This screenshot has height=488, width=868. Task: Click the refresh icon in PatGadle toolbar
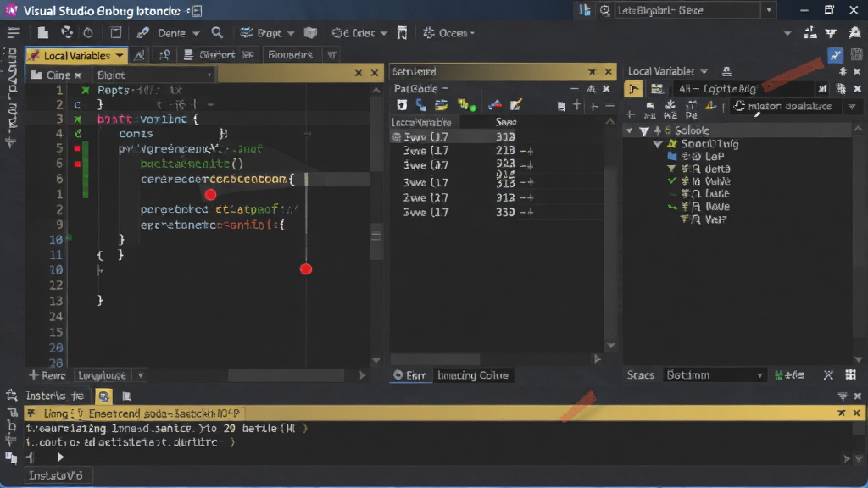(402, 105)
